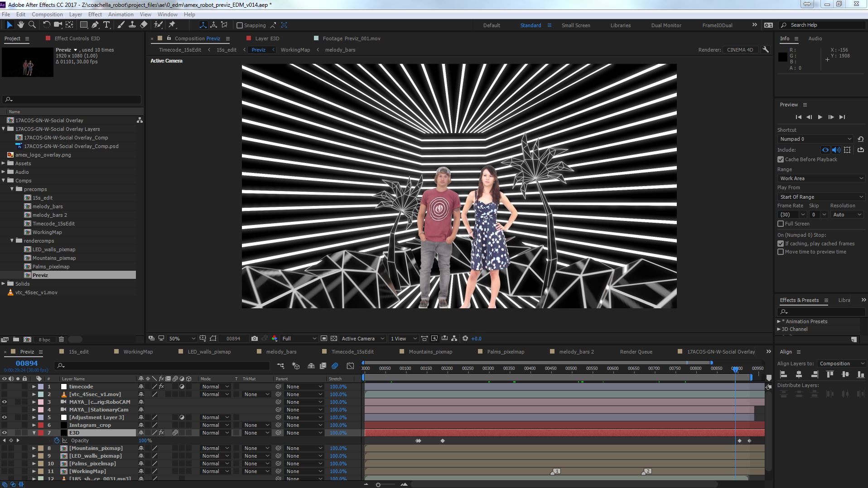Open the Window menu
The image size is (868, 488).
167,14
